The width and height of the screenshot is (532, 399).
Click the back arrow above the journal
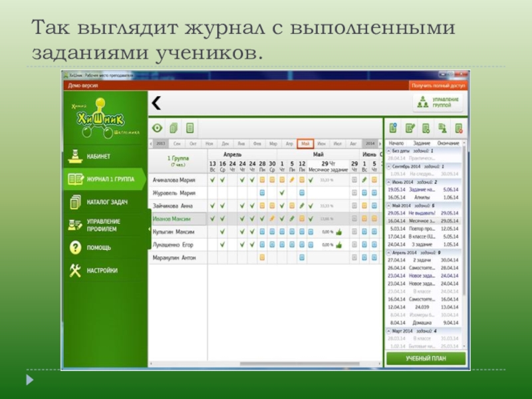click(156, 103)
